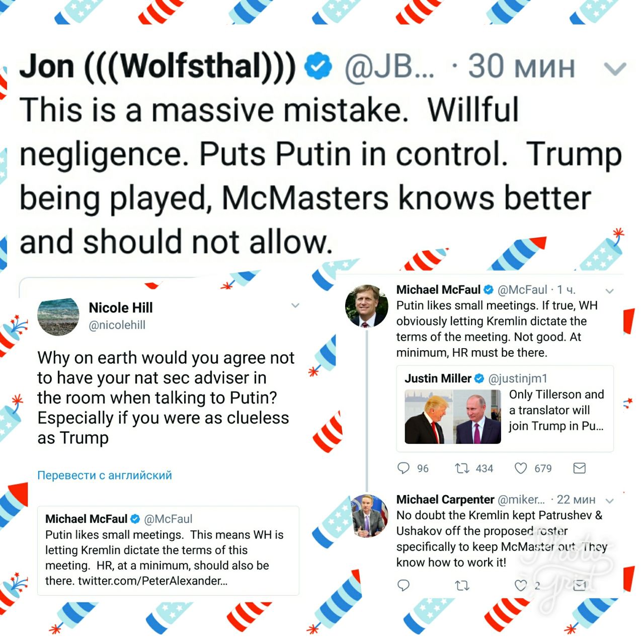644x644 pixels.
Task: Click 'Перевести с английский' translate link
Action: click(105, 475)
